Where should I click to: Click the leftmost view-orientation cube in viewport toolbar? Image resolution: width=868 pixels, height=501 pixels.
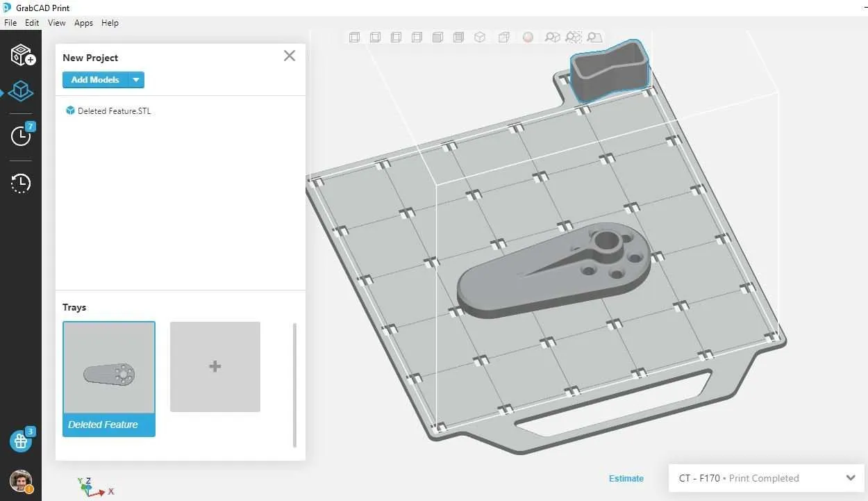[x=354, y=38]
